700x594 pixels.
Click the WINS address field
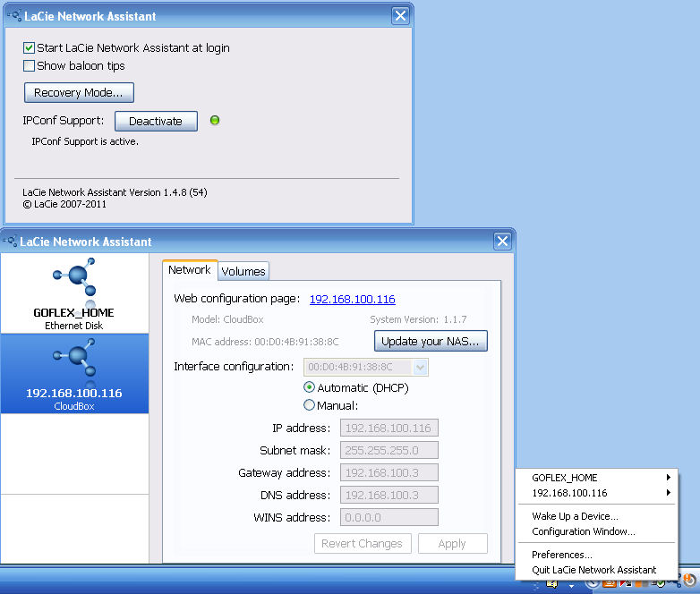[389, 517]
